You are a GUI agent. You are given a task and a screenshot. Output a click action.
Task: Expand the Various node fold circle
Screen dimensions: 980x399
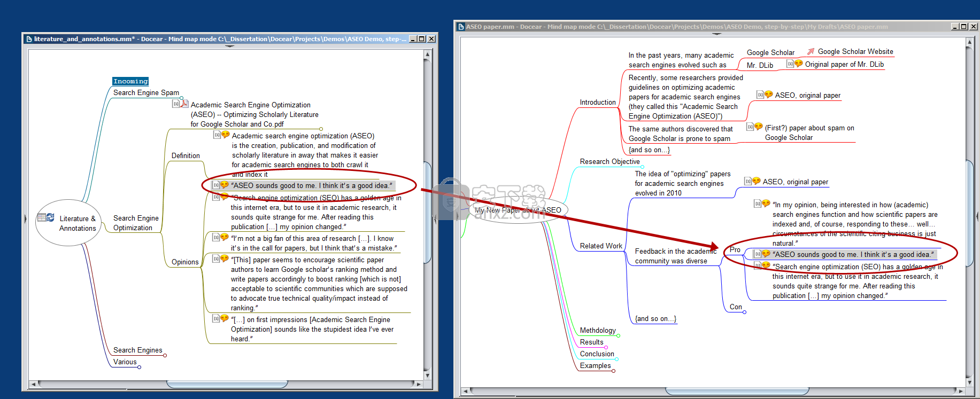point(139,367)
